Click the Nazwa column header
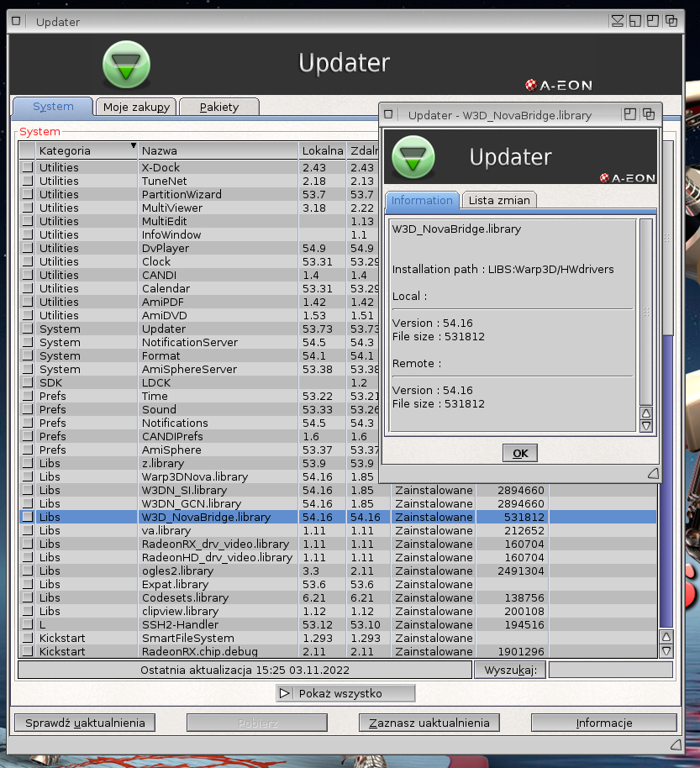The image size is (700, 768). [218, 151]
